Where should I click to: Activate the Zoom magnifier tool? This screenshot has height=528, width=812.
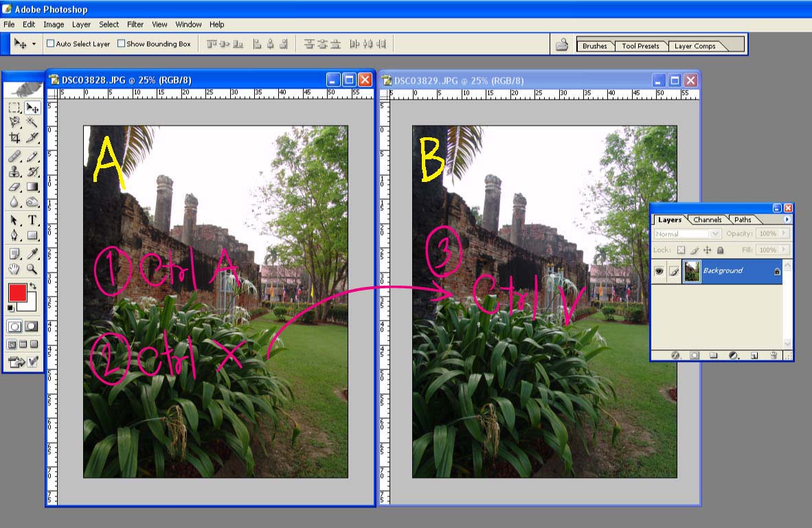pos(32,269)
